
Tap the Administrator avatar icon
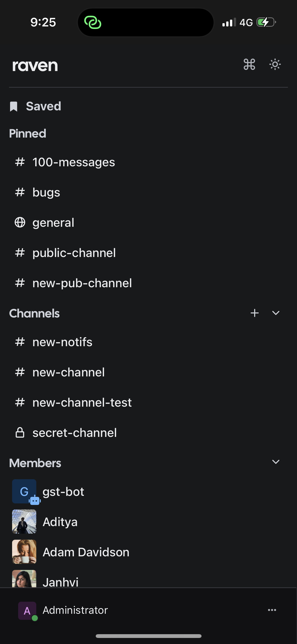(x=27, y=610)
